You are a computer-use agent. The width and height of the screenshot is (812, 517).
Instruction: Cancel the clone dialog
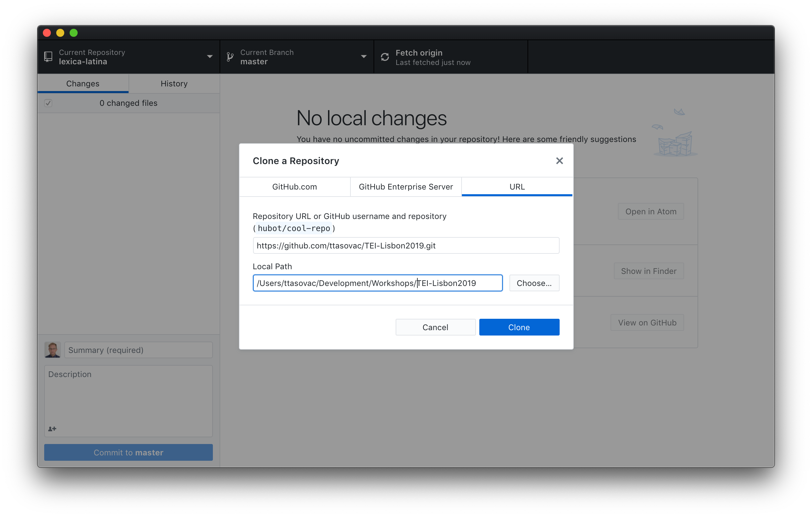coord(435,327)
